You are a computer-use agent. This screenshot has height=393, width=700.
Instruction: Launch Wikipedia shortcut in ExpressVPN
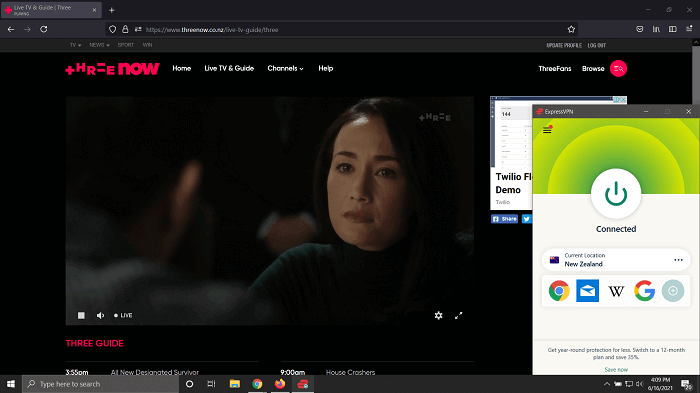[616, 291]
